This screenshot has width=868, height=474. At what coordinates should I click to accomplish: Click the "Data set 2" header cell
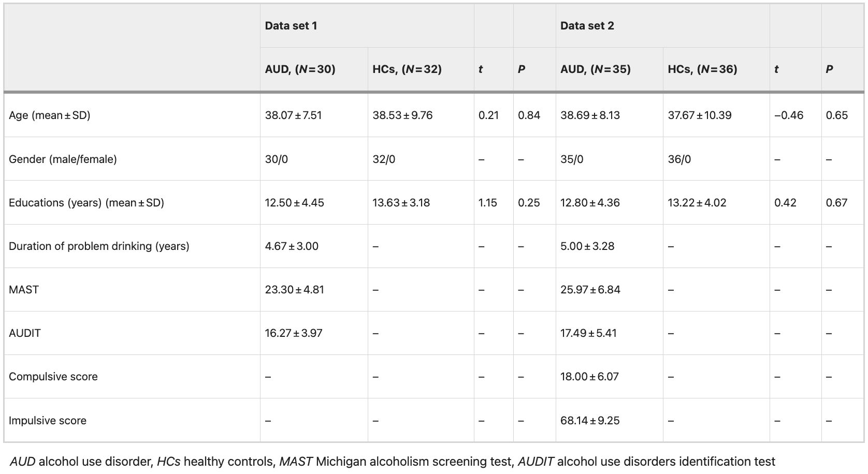587,26
